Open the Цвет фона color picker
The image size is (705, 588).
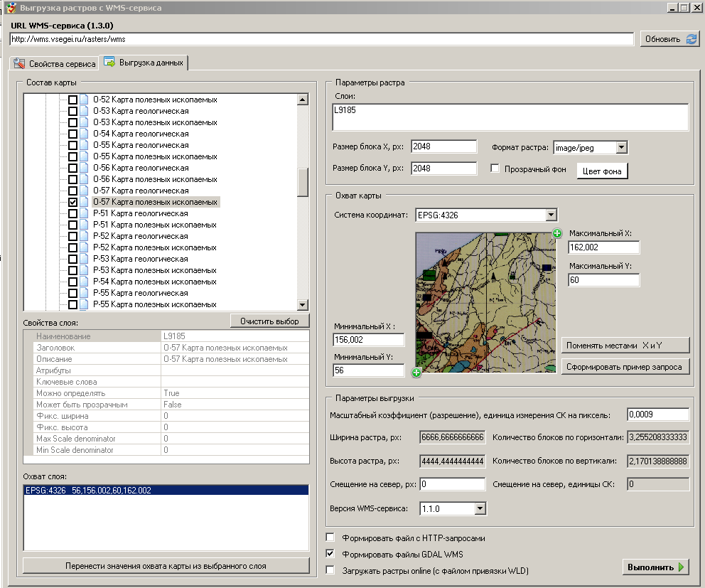point(601,171)
